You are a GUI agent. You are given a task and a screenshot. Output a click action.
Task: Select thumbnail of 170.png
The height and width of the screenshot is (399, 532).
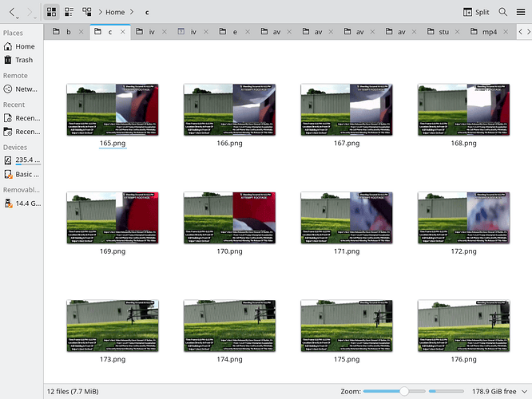tap(230, 218)
